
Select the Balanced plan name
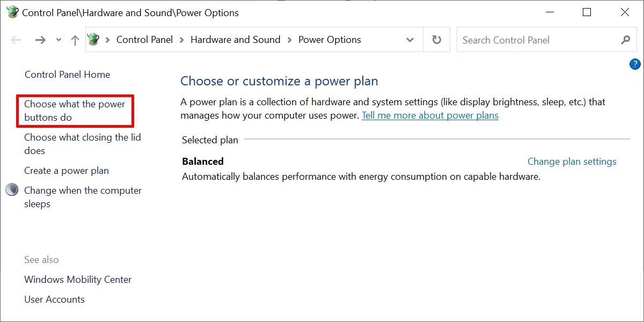[203, 162]
